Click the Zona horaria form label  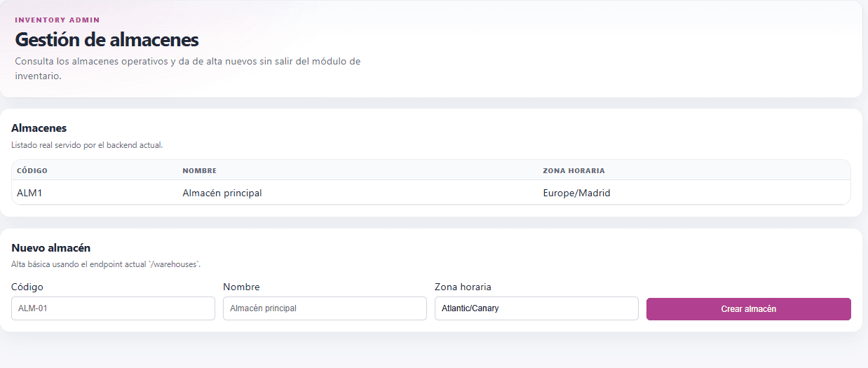[463, 287]
